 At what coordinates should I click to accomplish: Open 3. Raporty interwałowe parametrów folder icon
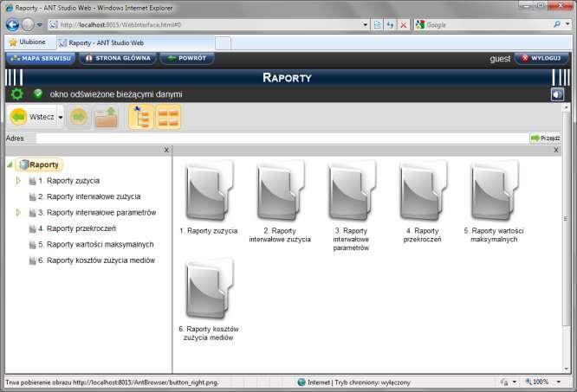click(352, 190)
